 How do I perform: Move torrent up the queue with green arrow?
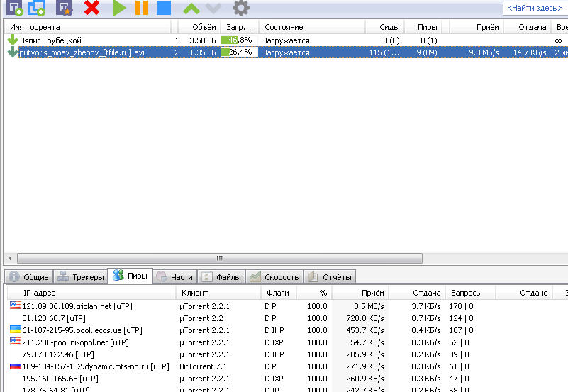pyautogui.click(x=191, y=9)
